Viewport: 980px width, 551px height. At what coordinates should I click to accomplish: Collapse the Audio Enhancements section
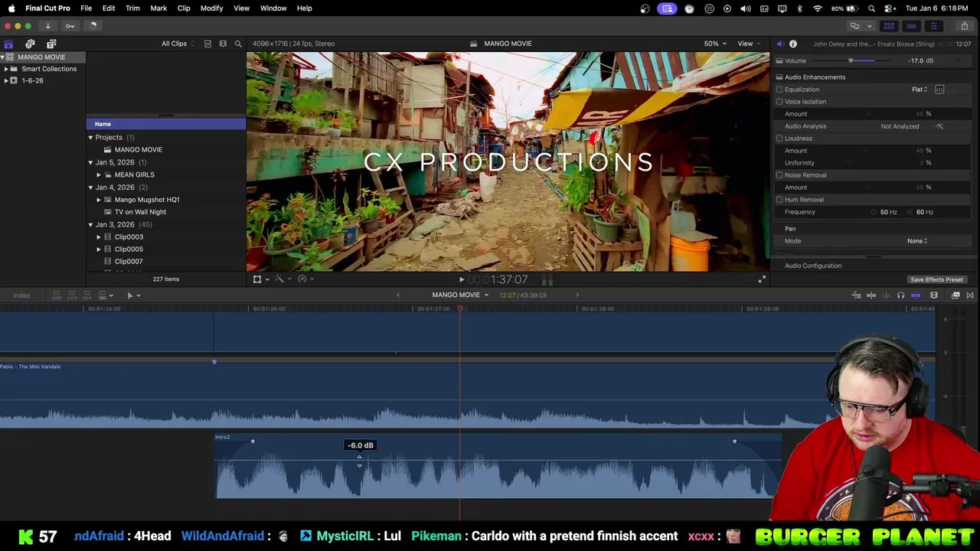(779, 77)
